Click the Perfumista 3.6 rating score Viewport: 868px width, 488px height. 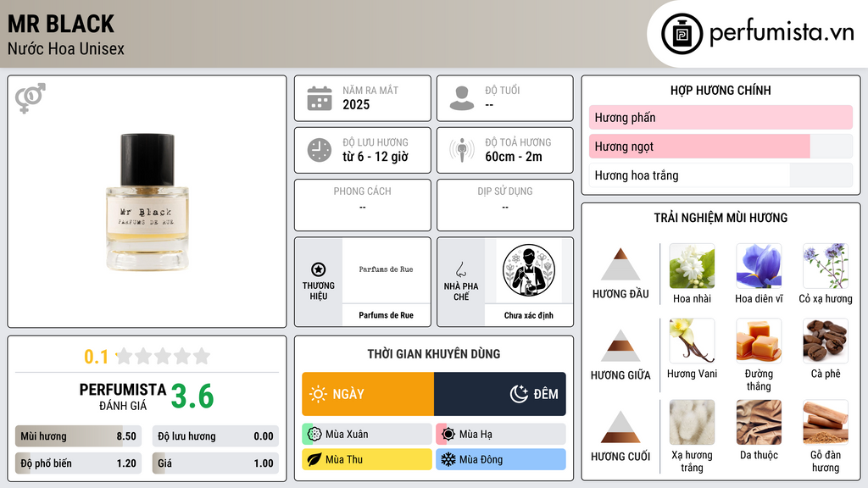click(192, 396)
